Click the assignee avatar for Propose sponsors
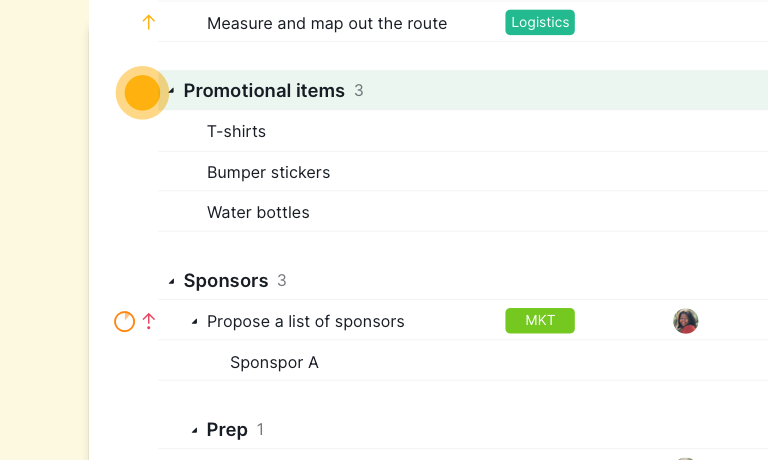Image resolution: width=768 pixels, height=460 pixels. click(685, 321)
